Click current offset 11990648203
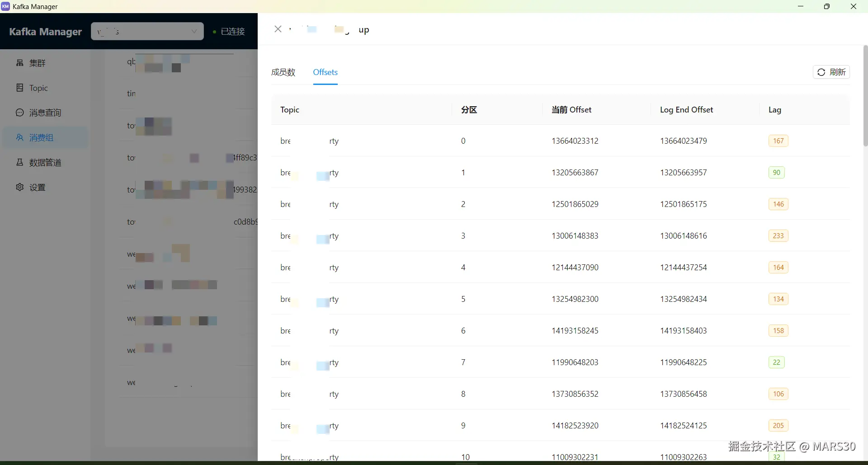 pos(575,362)
